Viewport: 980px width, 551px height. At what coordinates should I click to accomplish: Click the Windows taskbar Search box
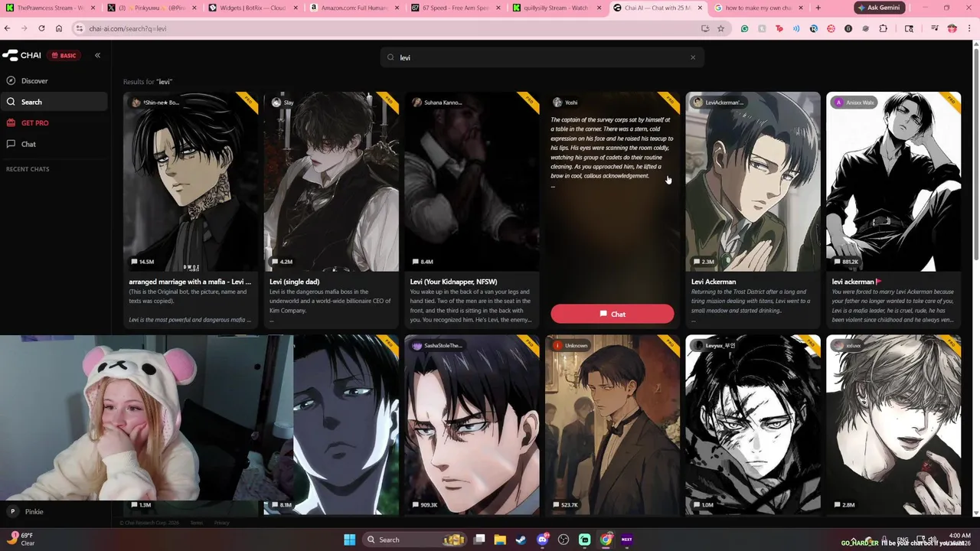[413, 540]
